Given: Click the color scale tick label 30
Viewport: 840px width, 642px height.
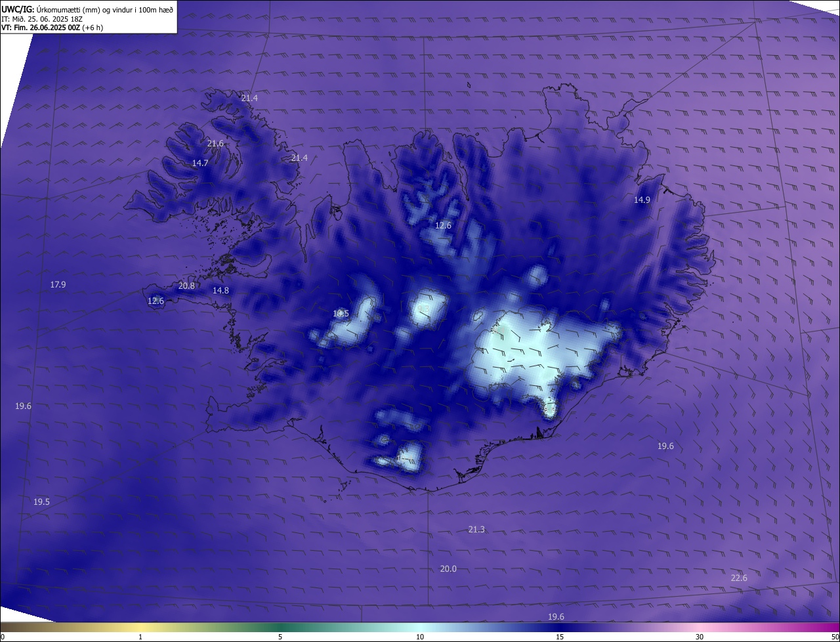Looking at the screenshot, I should click(700, 637).
